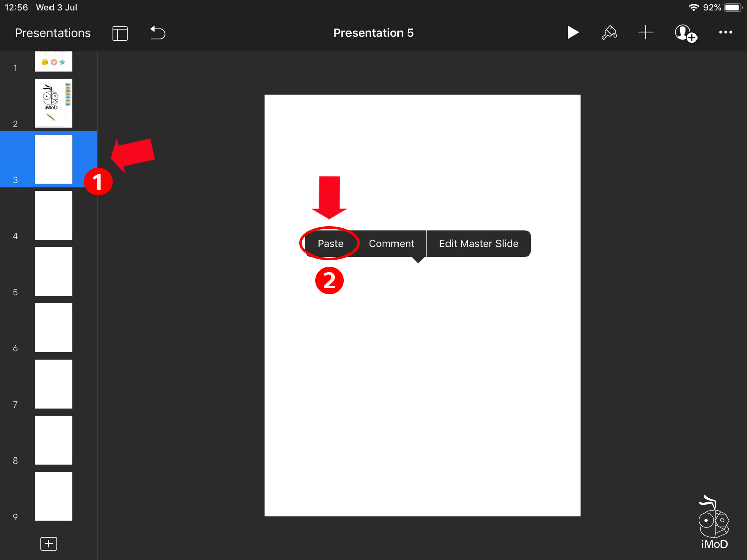This screenshot has height=560, width=747.
Task: Open the More options ellipsis menu
Action: click(725, 33)
